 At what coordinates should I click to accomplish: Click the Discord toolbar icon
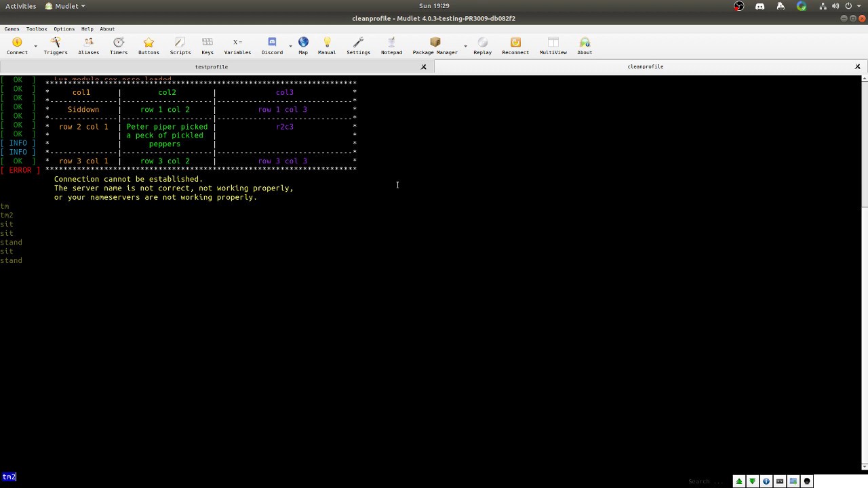(272, 45)
